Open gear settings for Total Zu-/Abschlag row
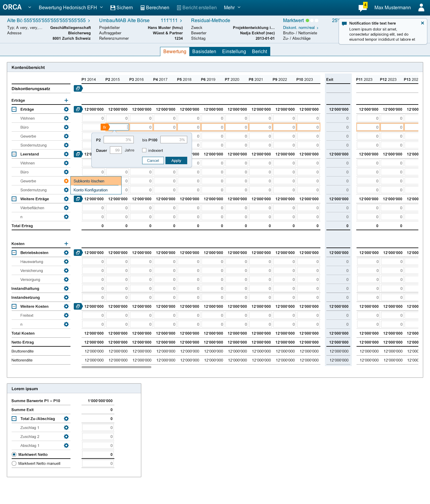The height and width of the screenshot is (504, 430). [x=66, y=419]
